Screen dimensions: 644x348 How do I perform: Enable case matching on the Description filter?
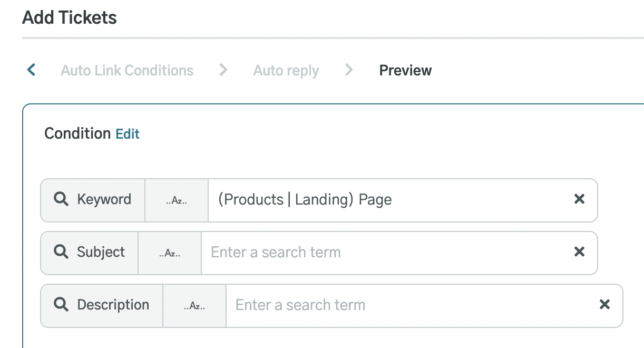pyautogui.click(x=194, y=306)
